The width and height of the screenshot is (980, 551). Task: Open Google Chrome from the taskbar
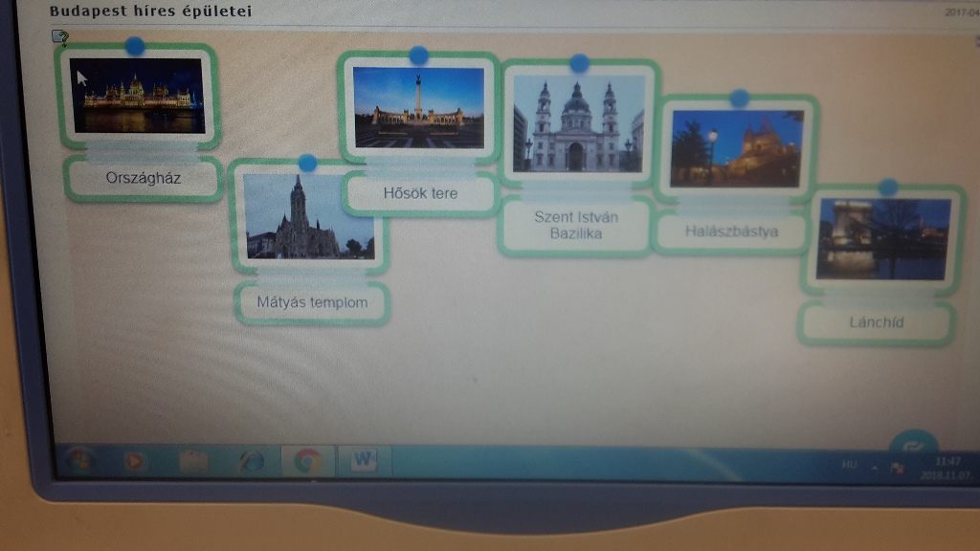[307, 461]
